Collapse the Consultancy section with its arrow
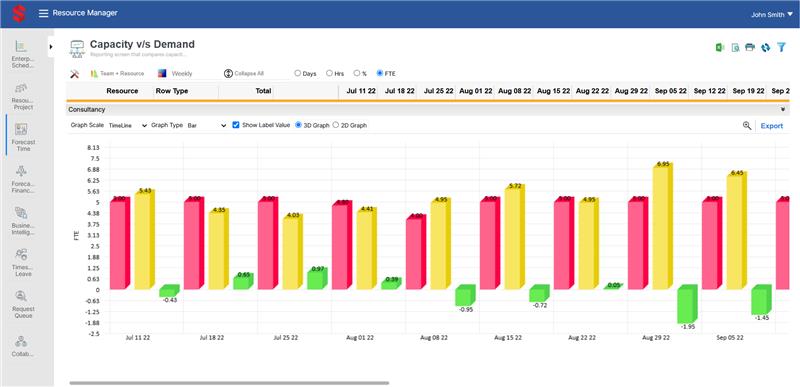This screenshot has width=800, height=387. tap(782, 110)
